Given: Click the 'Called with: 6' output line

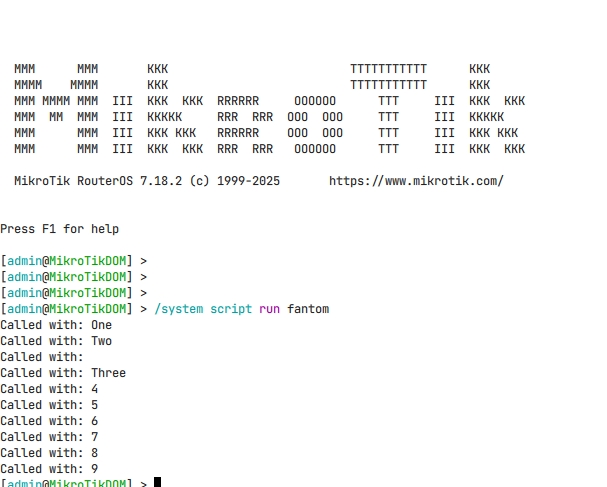Looking at the screenshot, I should 49,421.
